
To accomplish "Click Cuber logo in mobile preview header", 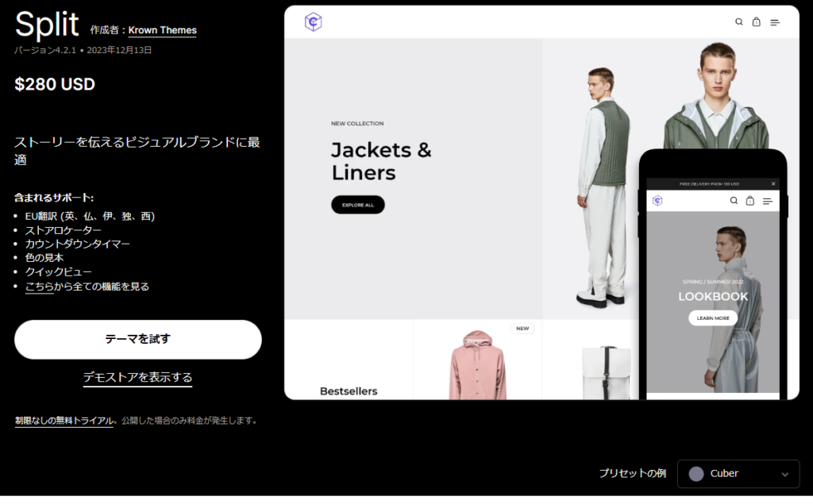I will pyautogui.click(x=657, y=201).
